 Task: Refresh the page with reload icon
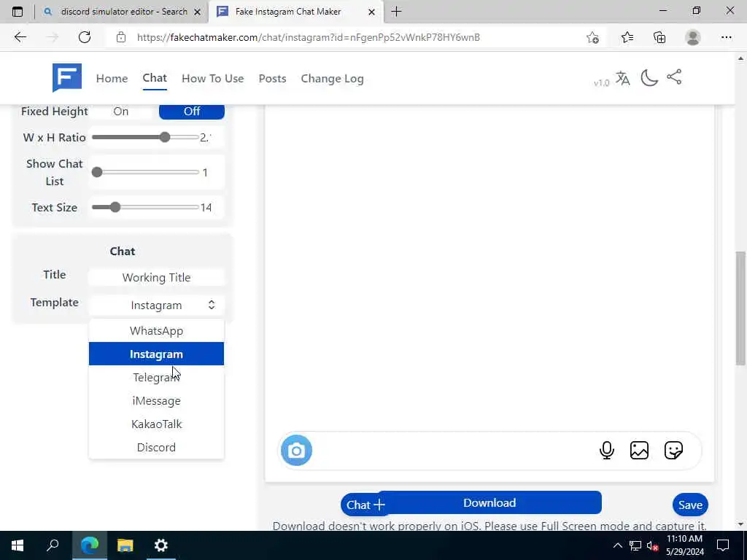pos(85,37)
